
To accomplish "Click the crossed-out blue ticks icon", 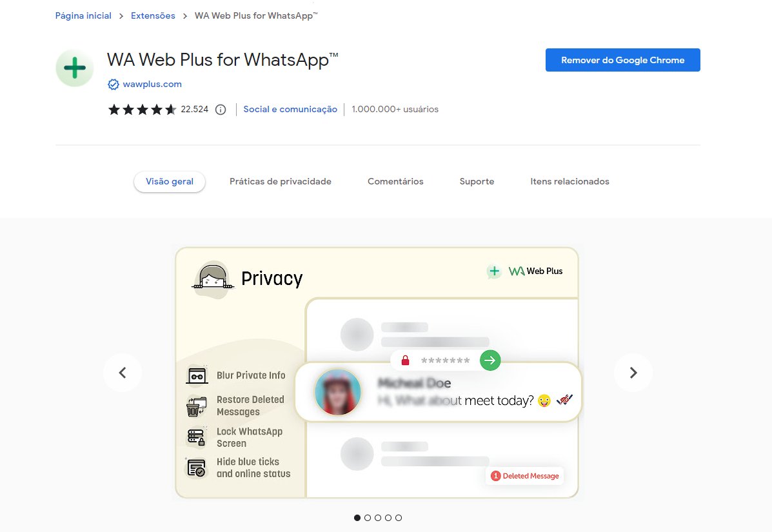I will pos(565,400).
